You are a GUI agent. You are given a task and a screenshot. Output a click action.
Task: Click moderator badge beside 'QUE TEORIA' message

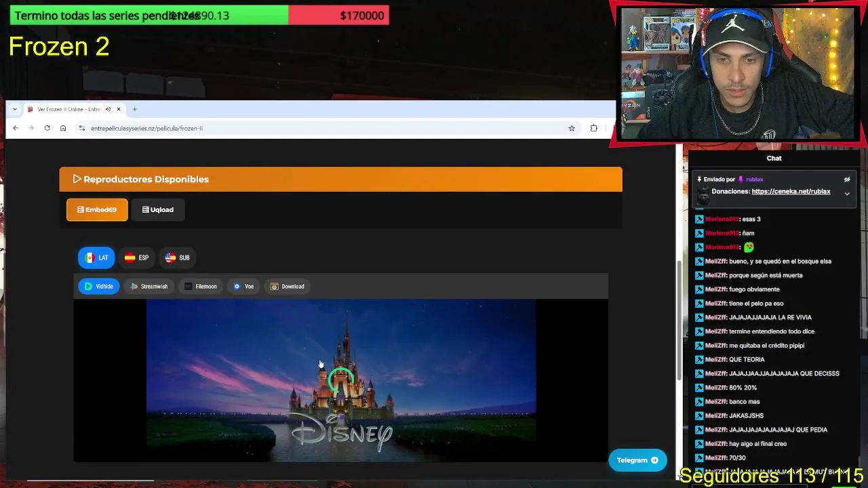pyautogui.click(x=699, y=360)
